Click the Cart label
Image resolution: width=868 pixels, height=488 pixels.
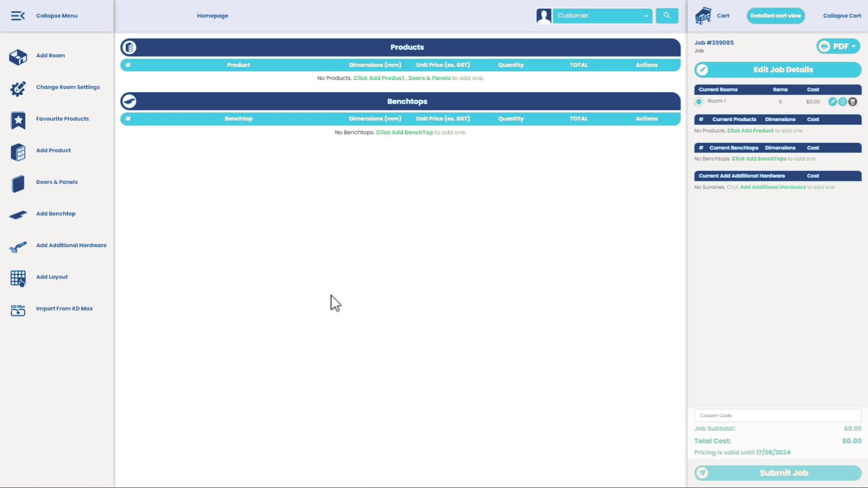[723, 16]
